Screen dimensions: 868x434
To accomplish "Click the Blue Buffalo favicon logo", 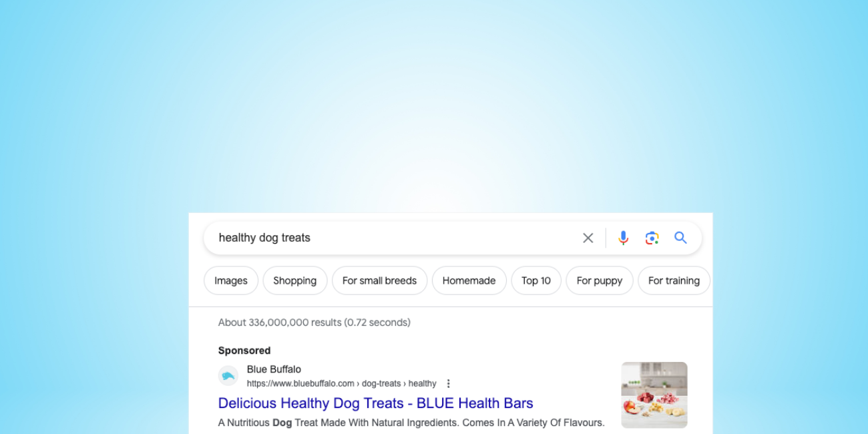I will (x=228, y=376).
